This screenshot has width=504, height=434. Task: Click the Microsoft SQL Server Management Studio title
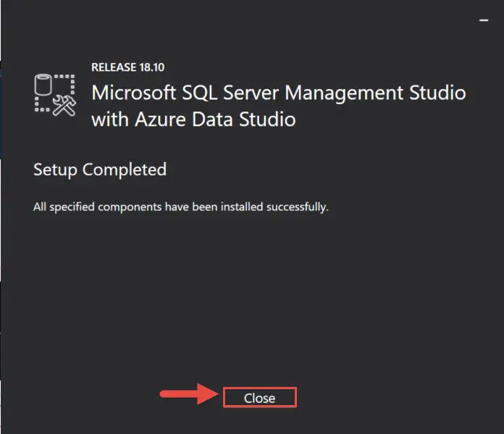pyautogui.click(x=279, y=93)
